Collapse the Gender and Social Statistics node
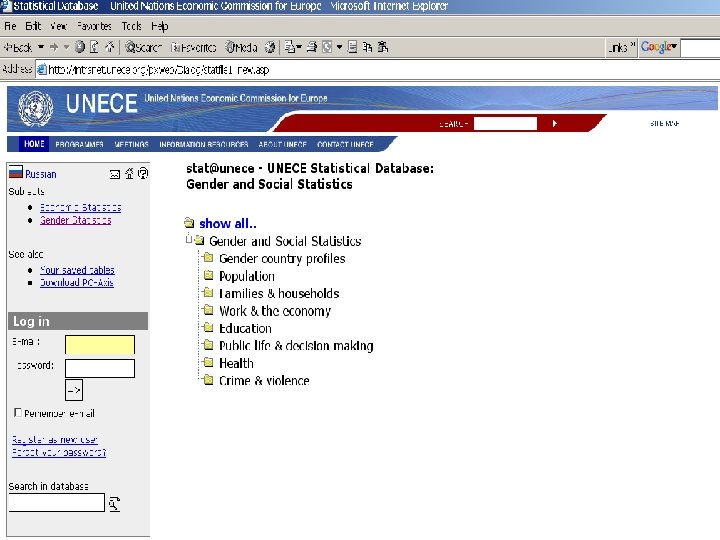Screen dimensions: 720x540 click(188, 239)
